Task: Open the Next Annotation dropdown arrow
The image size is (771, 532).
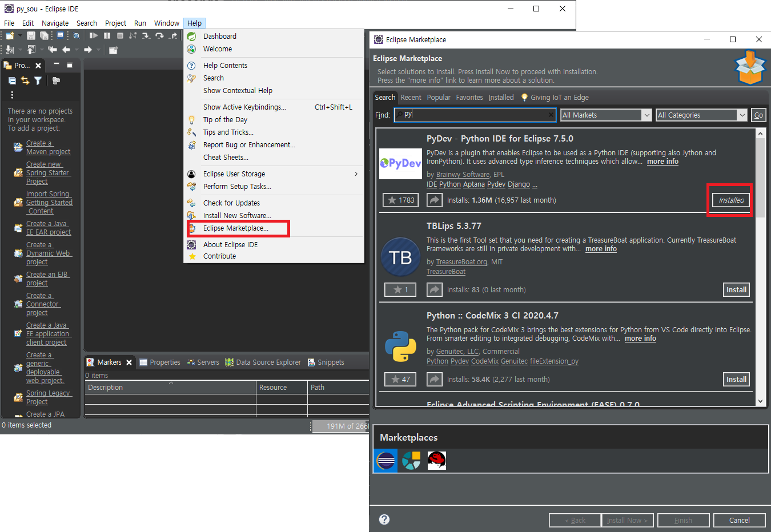Action: pos(20,50)
